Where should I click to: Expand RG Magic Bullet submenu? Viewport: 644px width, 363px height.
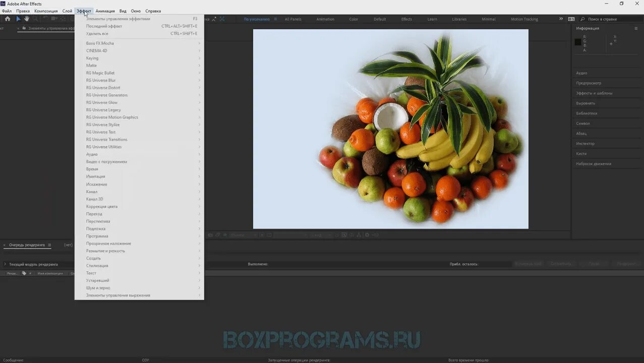(139, 73)
